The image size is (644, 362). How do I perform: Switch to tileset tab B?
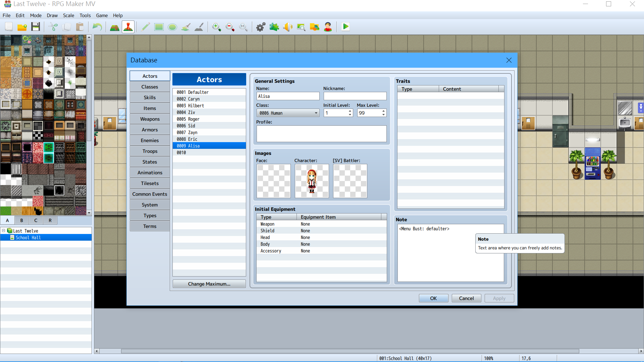click(x=22, y=220)
